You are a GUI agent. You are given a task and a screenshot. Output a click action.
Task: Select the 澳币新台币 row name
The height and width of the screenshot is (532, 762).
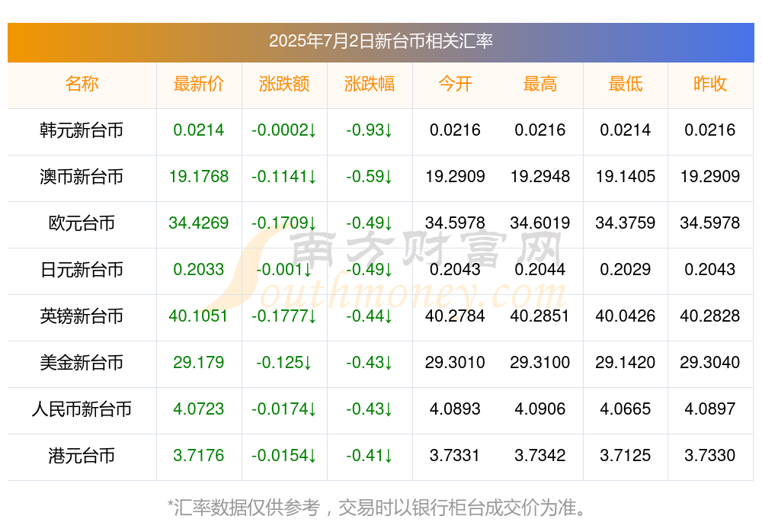pyautogui.click(x=82, y=177)
